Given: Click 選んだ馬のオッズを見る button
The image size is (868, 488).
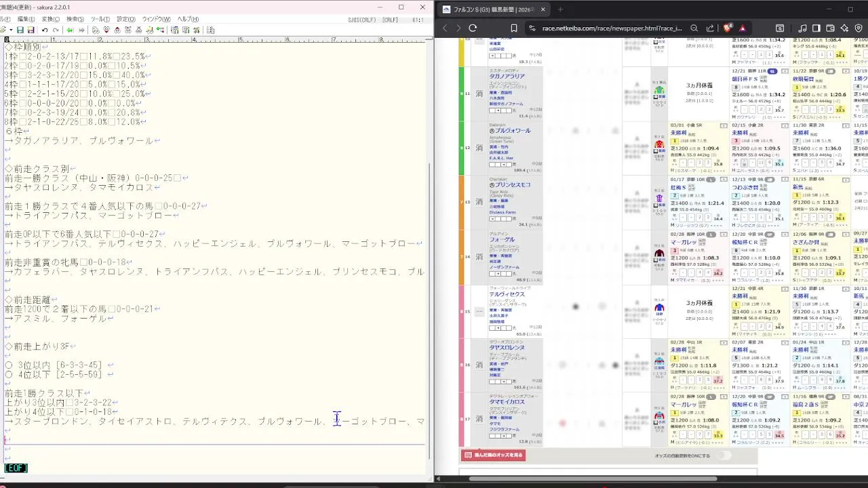Looking at the screenshot, I should click(x=493, y=455).
